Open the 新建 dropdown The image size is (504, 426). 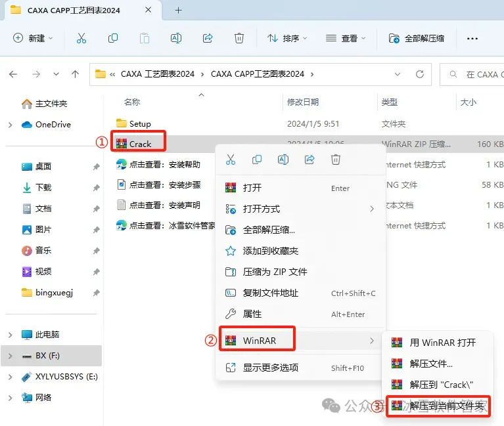click(x=33, y=38)
